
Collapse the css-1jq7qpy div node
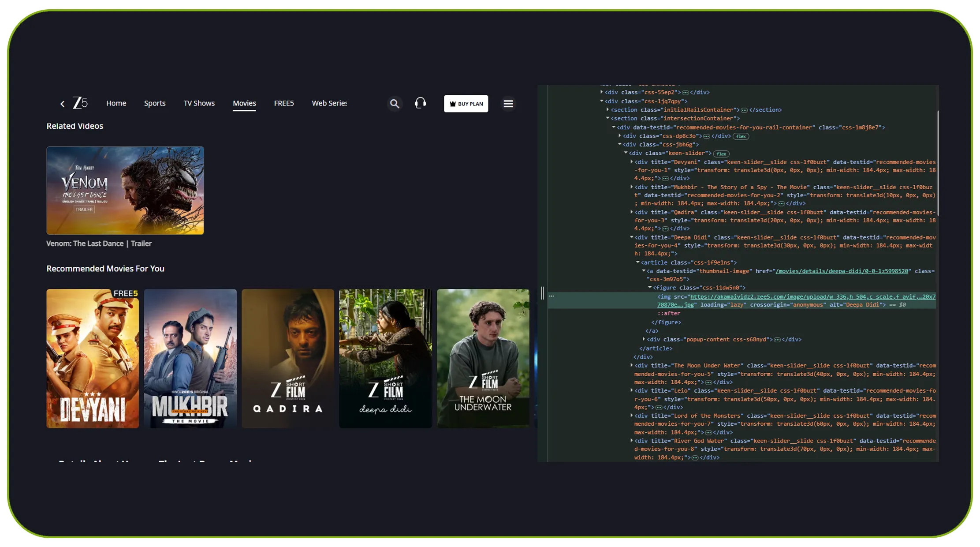tap(602, 101)
